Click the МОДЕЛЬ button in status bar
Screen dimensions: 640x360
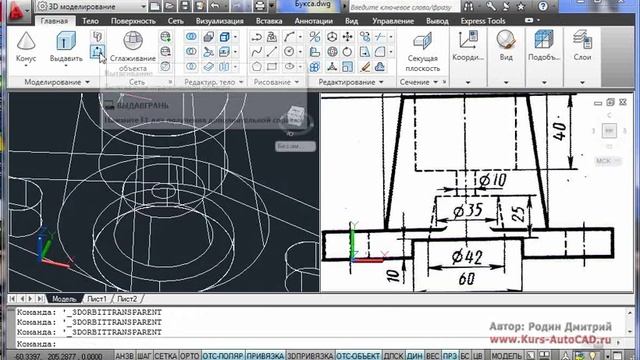(507, 356)
